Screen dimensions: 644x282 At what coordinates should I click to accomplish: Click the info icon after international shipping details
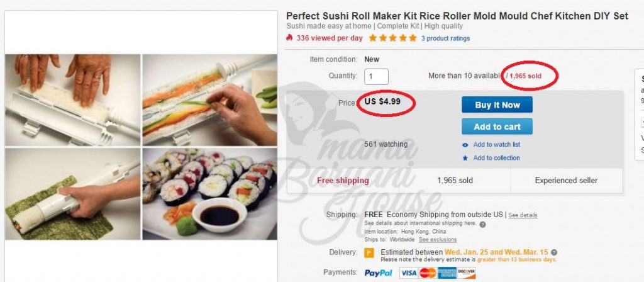[482, 225]
